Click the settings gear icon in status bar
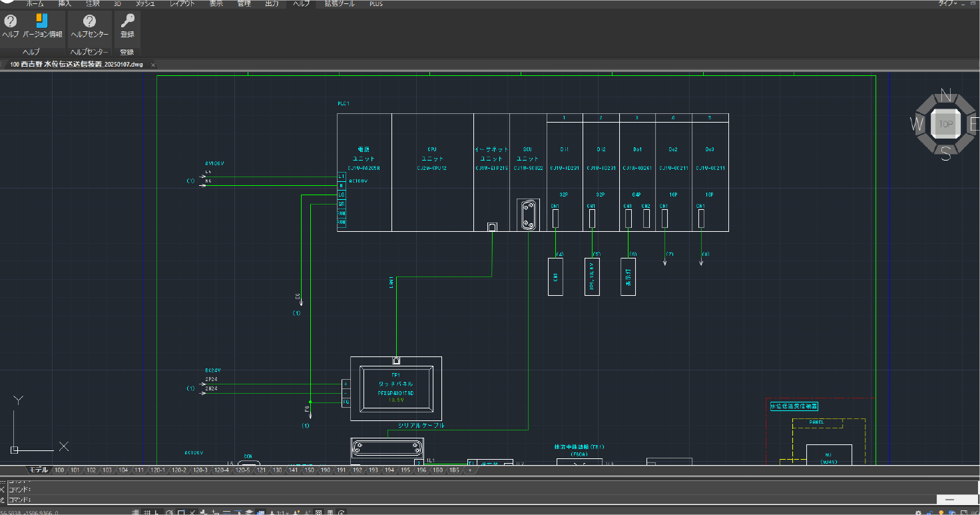The height and width of the screenshot is (515, 980). pos(919,512)
